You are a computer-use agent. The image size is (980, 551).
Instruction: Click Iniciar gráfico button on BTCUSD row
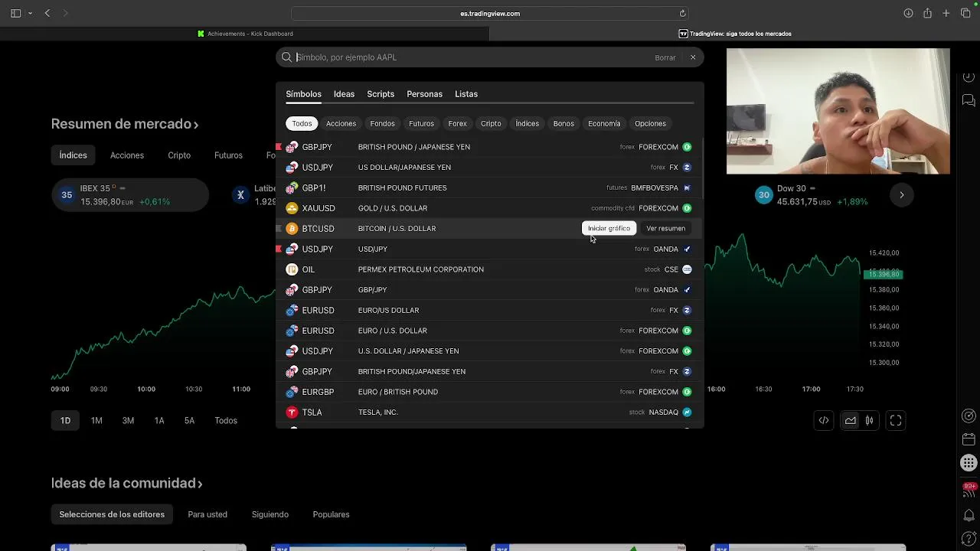609,228
